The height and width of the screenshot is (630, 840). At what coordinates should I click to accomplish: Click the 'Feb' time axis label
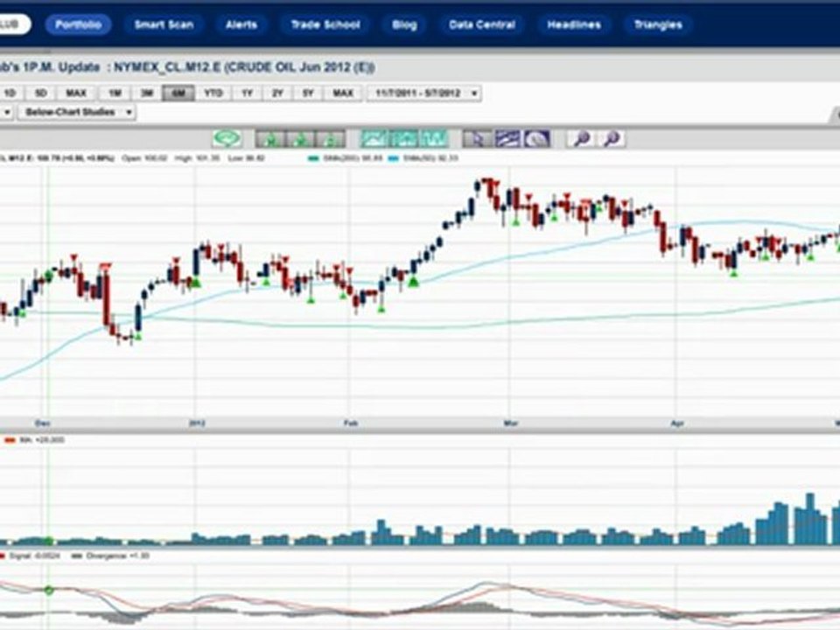350,423
